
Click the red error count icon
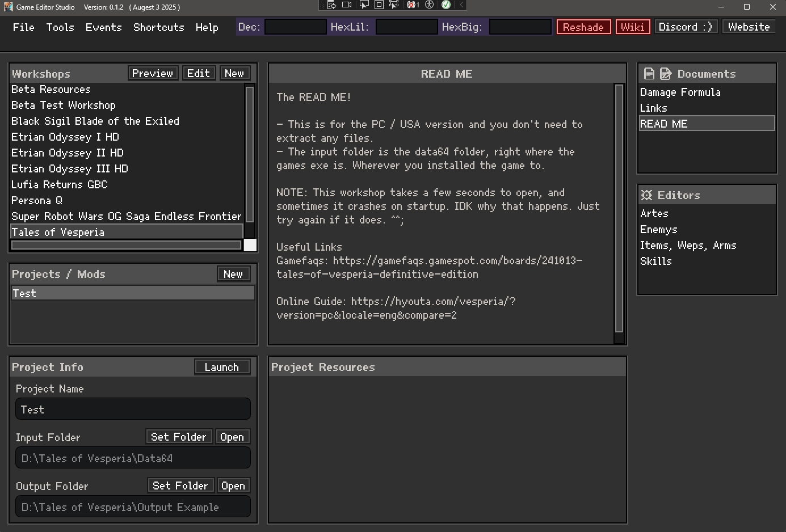click(x=413, y=5)
